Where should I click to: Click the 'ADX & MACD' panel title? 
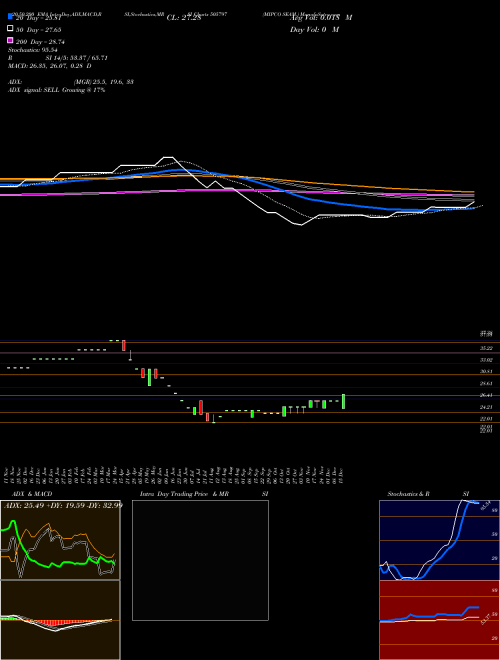pyautogui.click(x=32, y=494)
